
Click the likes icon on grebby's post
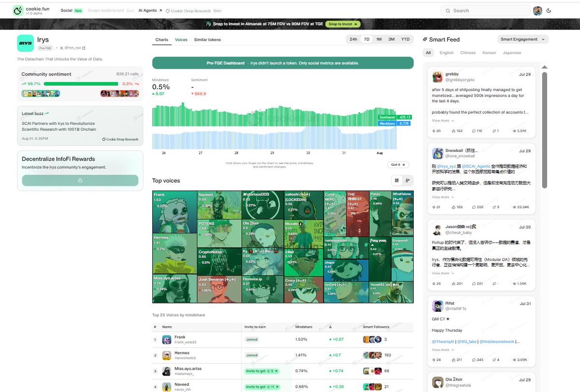point(453,131)
